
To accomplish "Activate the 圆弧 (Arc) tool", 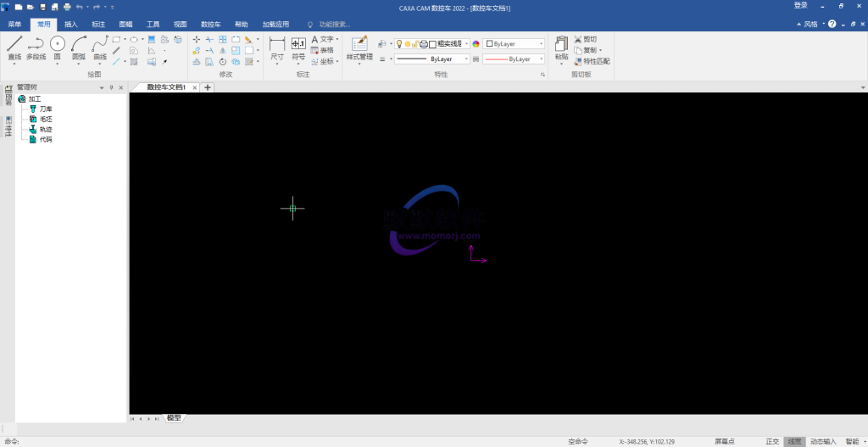I will [79, 45].
